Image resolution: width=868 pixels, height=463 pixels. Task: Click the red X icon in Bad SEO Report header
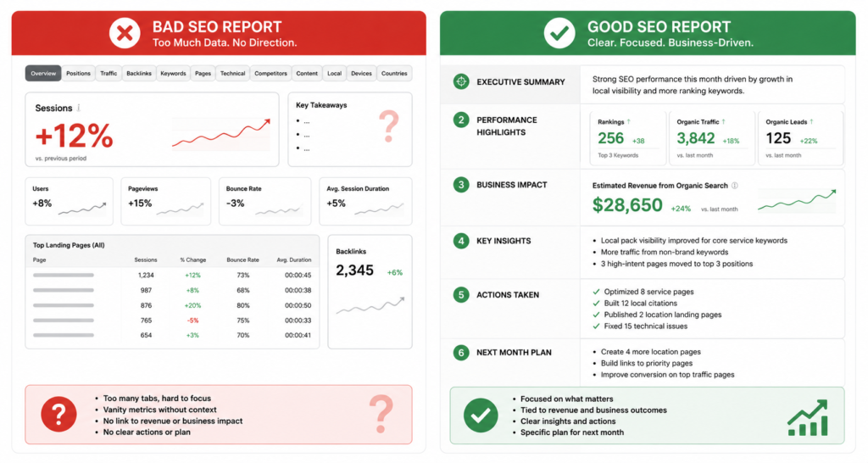pyautogui.click(x=125, y=33)
